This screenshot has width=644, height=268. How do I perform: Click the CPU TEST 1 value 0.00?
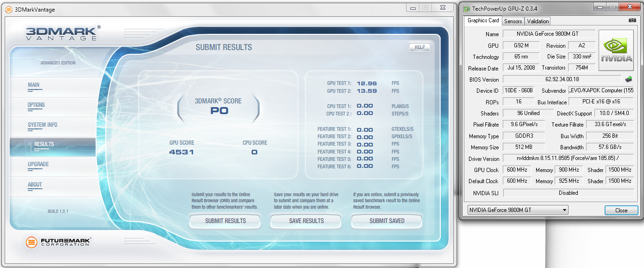pyautogui.click(x=365, y=106)
